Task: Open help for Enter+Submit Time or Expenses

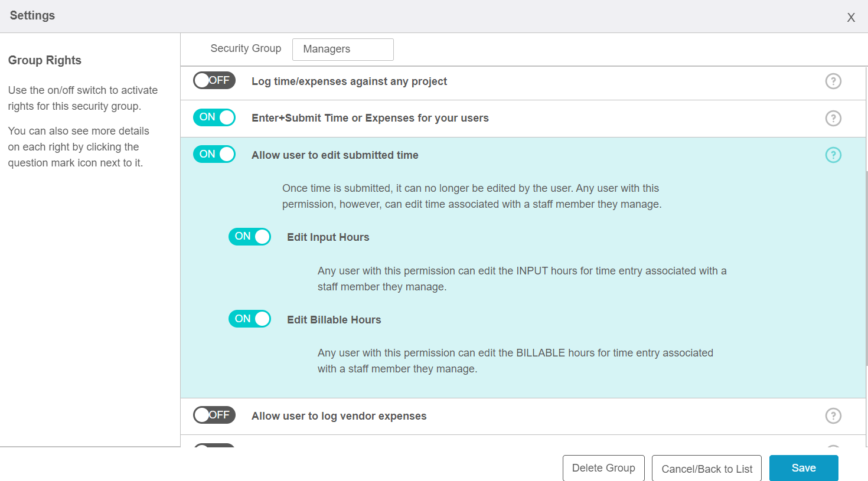Action: click(x=833, y=118)
